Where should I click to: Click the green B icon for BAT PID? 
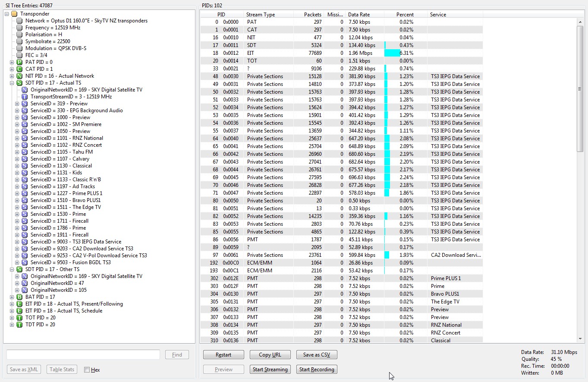(19, 297)
